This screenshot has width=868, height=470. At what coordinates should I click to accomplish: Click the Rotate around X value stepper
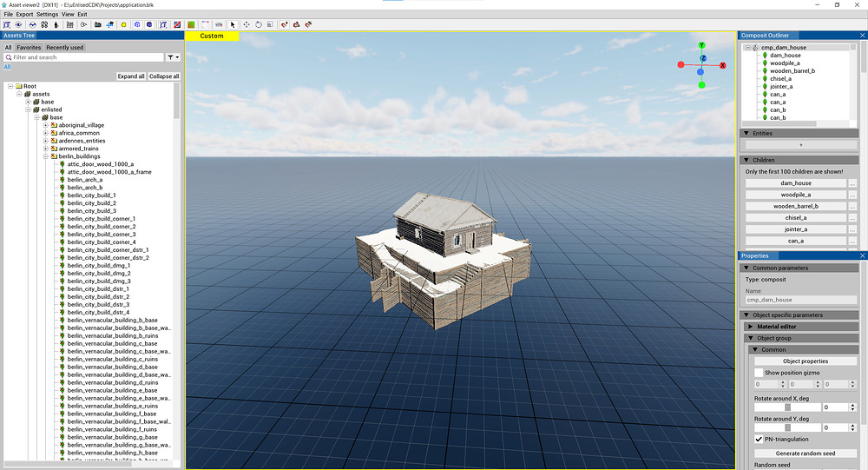[852, 407]
